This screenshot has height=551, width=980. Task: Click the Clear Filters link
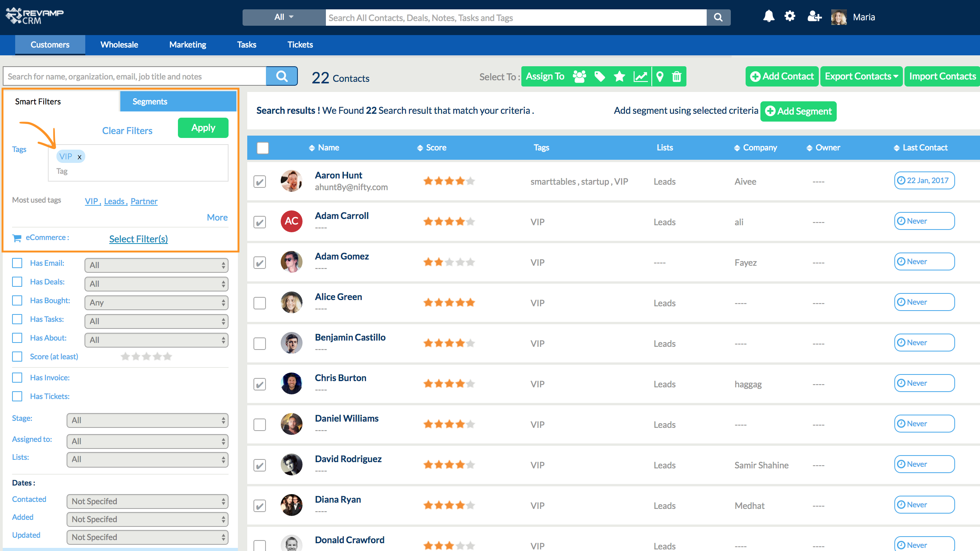pyautogui.click(x=127, y=131)
